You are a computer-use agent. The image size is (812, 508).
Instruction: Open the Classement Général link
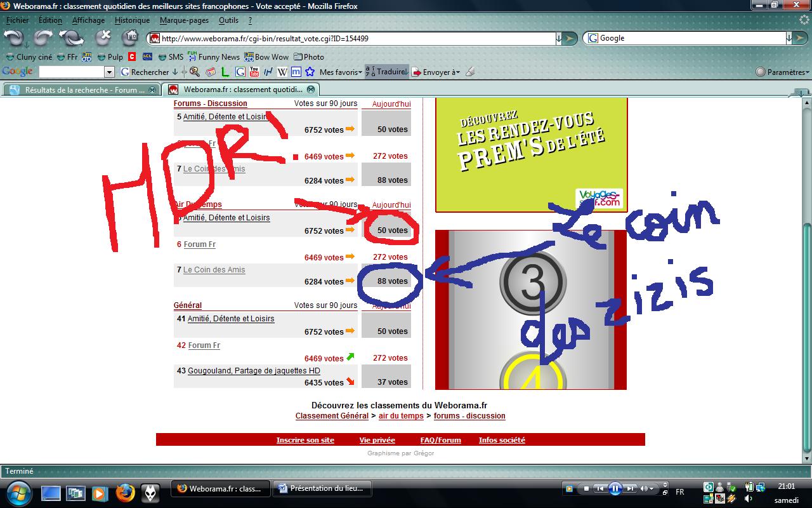[332, 416]
